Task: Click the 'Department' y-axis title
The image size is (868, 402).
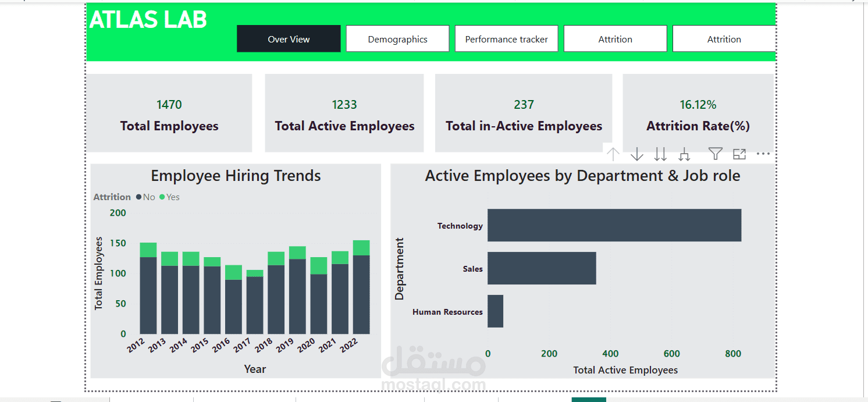Action: point(399,269)
